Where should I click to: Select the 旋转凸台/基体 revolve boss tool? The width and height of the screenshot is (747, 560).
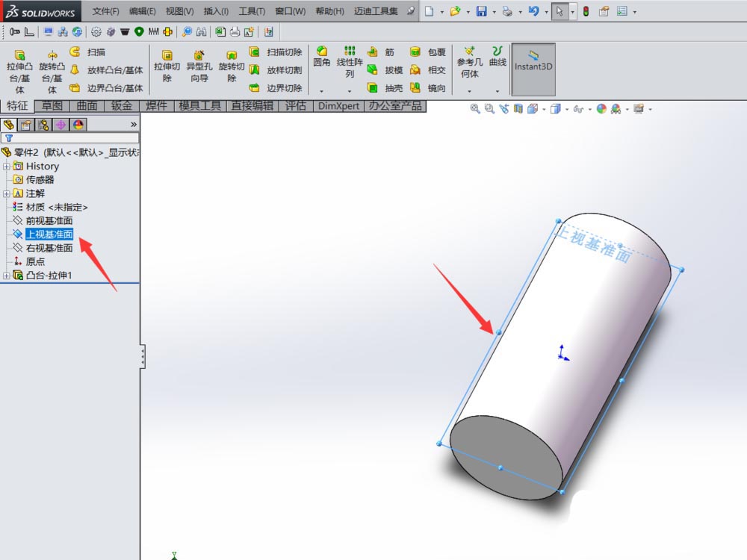click(52, 72)
